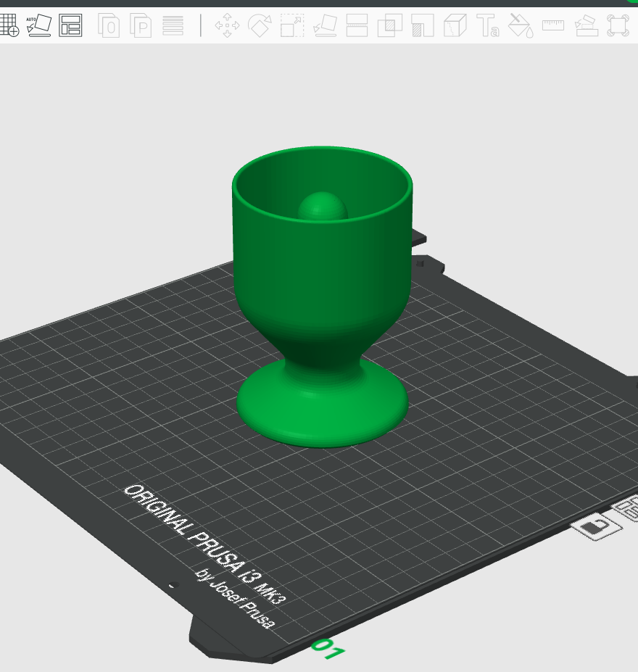The image size is (638, 672).
Task: Click the Add plate grid icon
Action: (9, 25)
